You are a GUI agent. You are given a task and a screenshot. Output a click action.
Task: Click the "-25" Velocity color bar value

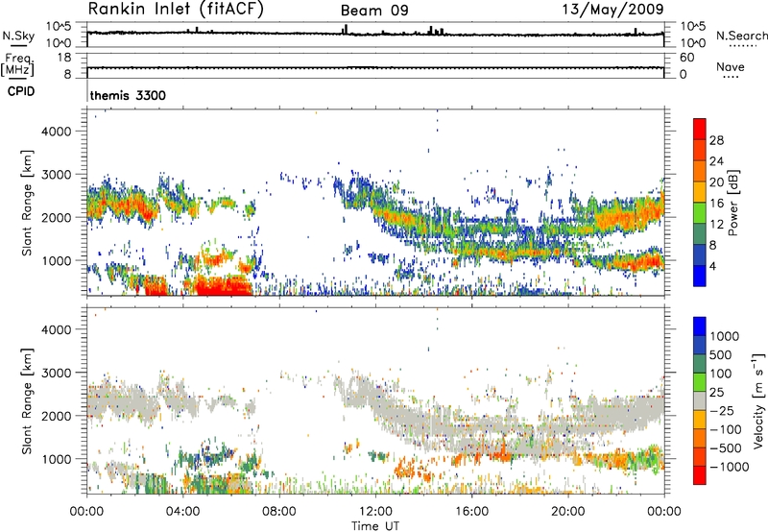click(x=722, y=410)
